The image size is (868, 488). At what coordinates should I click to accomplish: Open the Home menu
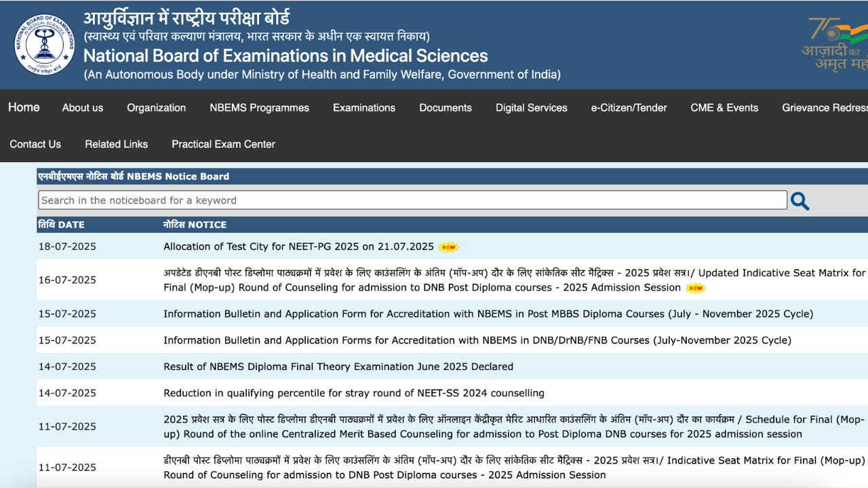pos(24,107)
